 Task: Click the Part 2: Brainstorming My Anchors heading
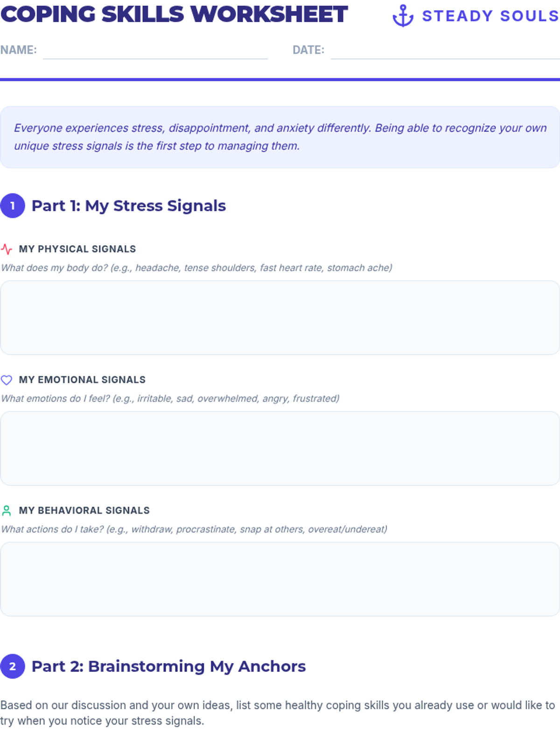pyautogui.click(x=168, y=666)
